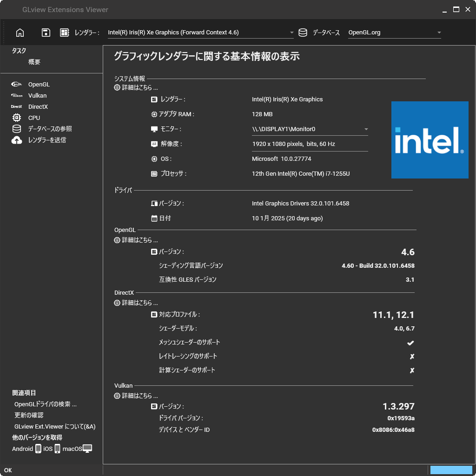The height and width of the screenshot is (476, 476).
Task: Select DirectX in the sidebar
Action: point(38,106)
